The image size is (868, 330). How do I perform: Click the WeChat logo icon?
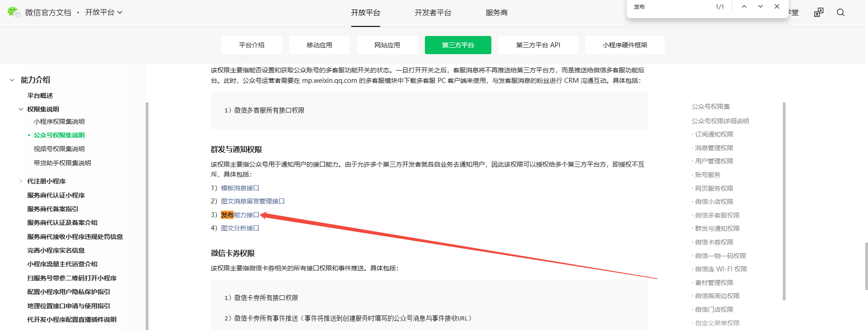[14, 12]
